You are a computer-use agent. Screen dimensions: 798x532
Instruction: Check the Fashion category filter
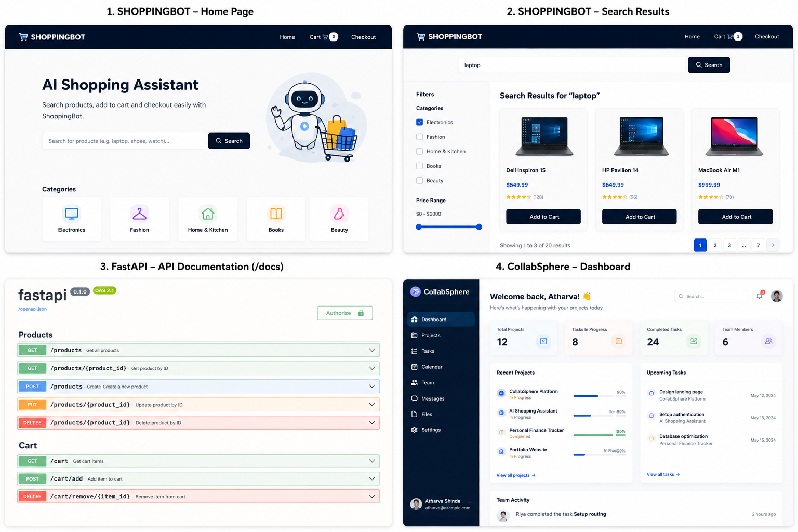point(419,137)
